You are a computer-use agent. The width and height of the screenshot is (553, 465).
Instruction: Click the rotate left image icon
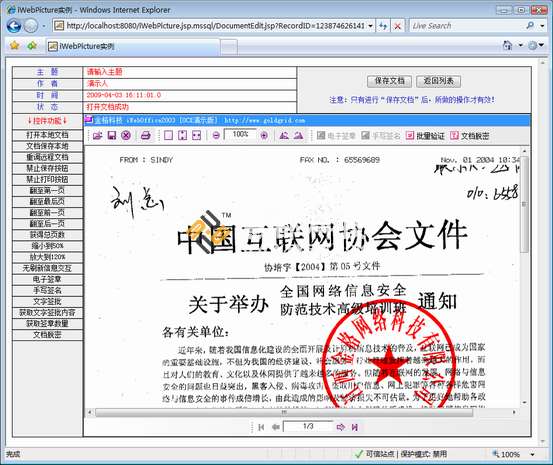point(284,135)
